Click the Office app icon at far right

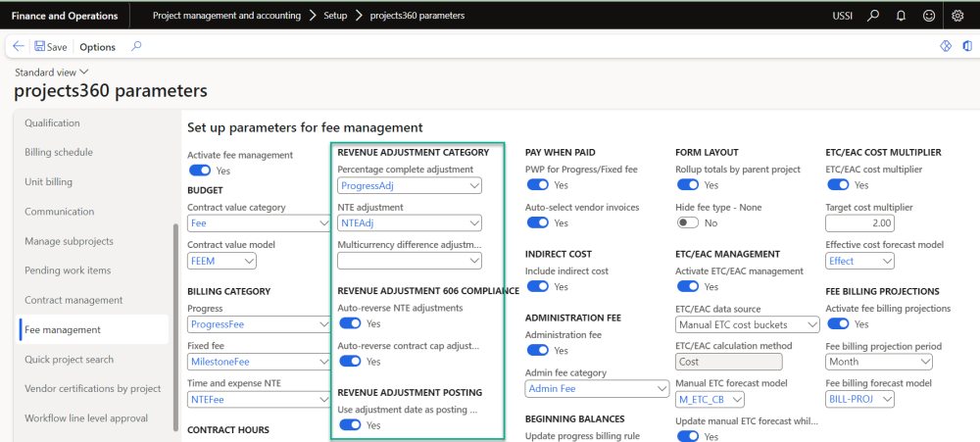(967, 46)
